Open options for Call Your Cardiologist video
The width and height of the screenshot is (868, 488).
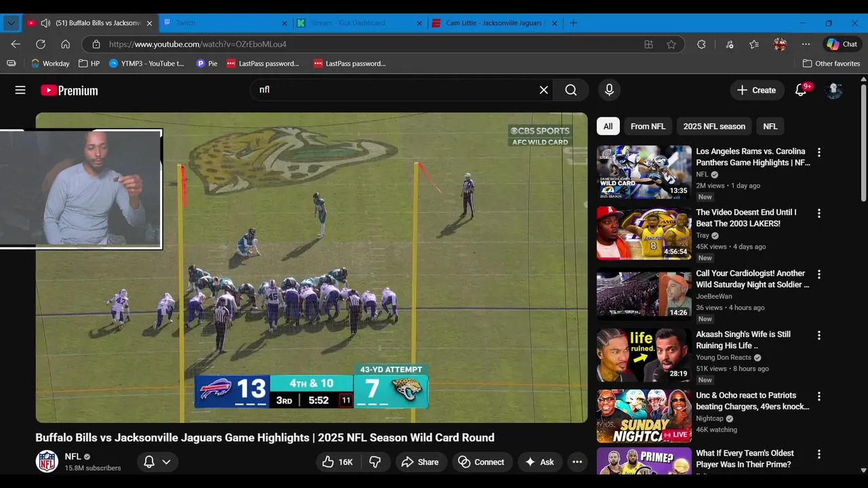(819, 274)
